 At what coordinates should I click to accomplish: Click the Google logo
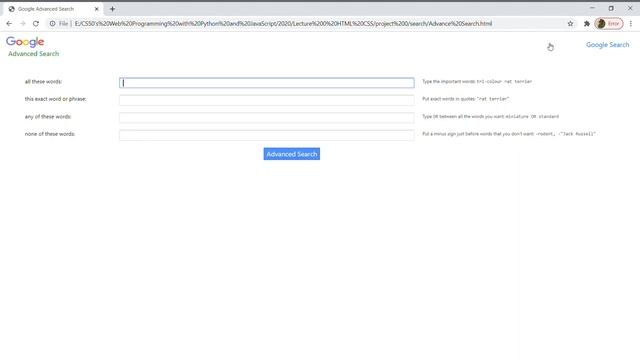[x=25, y=42]
